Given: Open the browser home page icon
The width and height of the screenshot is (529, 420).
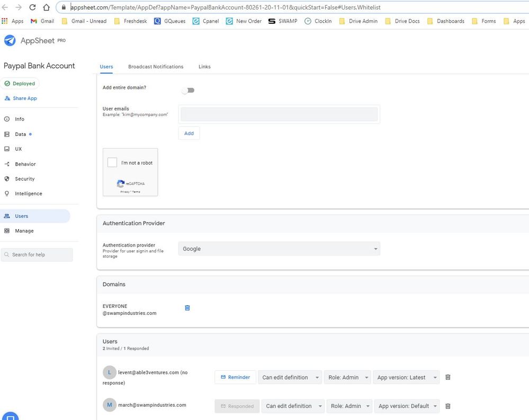Looking at the screenshot, I should pos(46,7).
